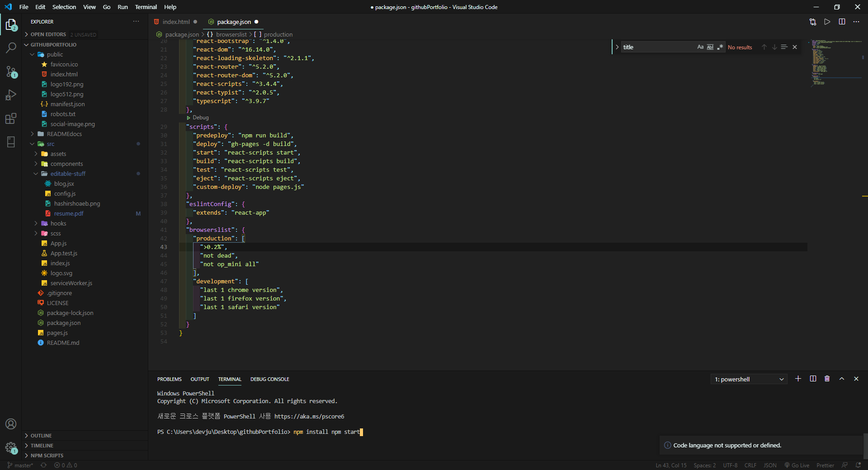Open the Explorer view in activity bar
This screenshot has height=470, width=868.
point(11,24)
